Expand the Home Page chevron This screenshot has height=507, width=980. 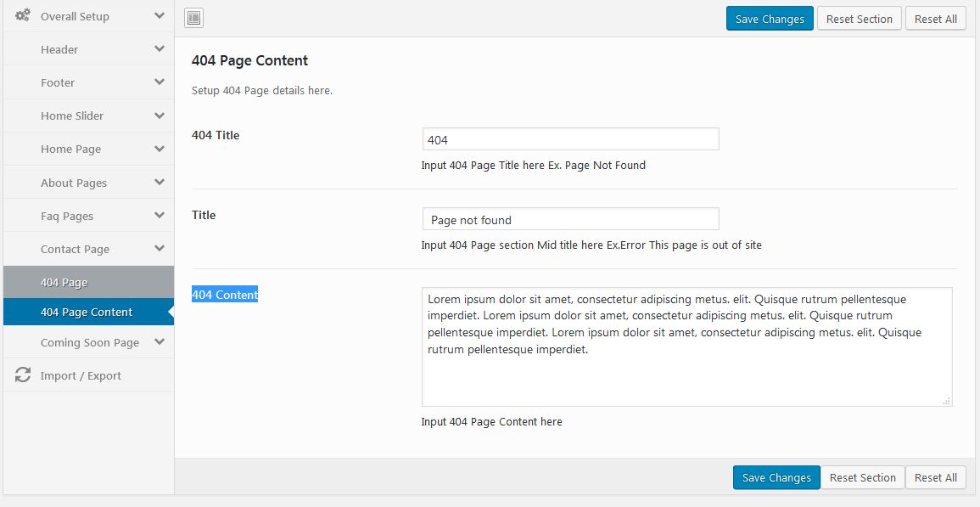pyautogui.click(x=159, y=149)
